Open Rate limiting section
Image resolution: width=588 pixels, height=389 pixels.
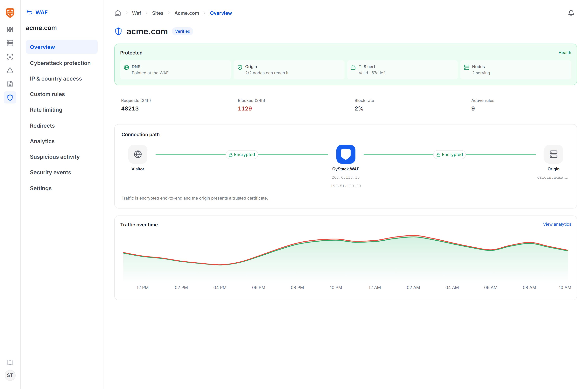[62, 110]
